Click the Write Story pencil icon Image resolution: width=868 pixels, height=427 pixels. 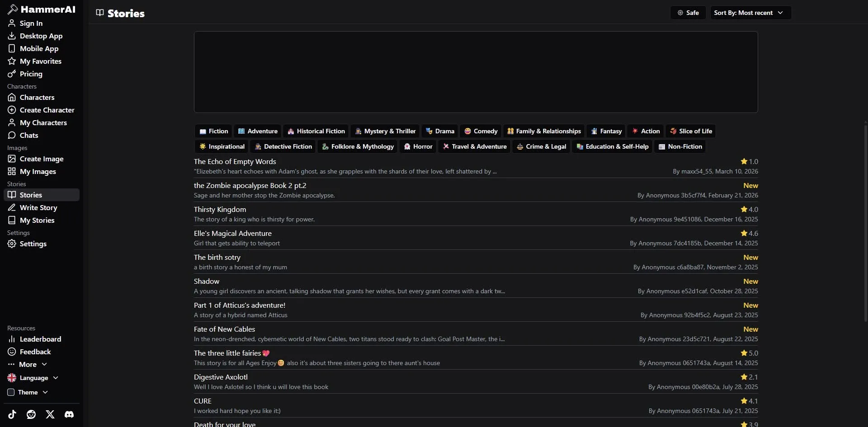pyautogui.click(x=12, y=207)
